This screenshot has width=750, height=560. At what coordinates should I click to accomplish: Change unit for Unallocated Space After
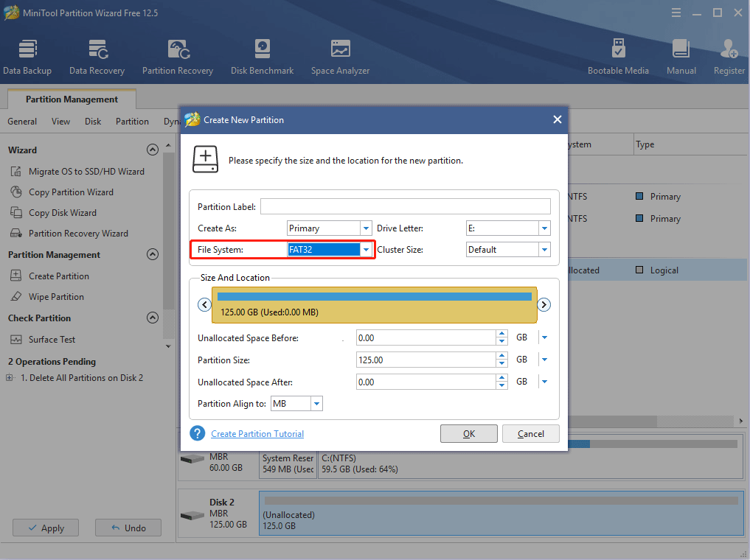click(544, 381)
